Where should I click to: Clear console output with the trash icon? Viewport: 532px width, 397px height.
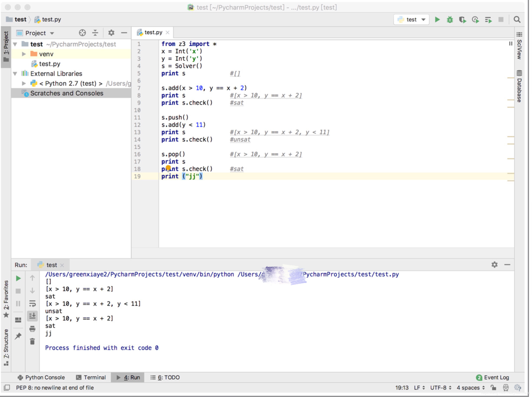click(32, 341)
